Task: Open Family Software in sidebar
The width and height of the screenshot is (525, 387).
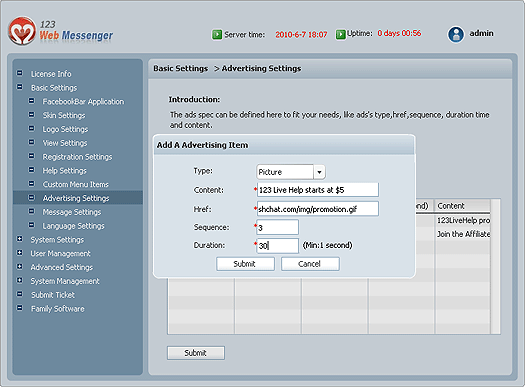Action: point(58,309)
